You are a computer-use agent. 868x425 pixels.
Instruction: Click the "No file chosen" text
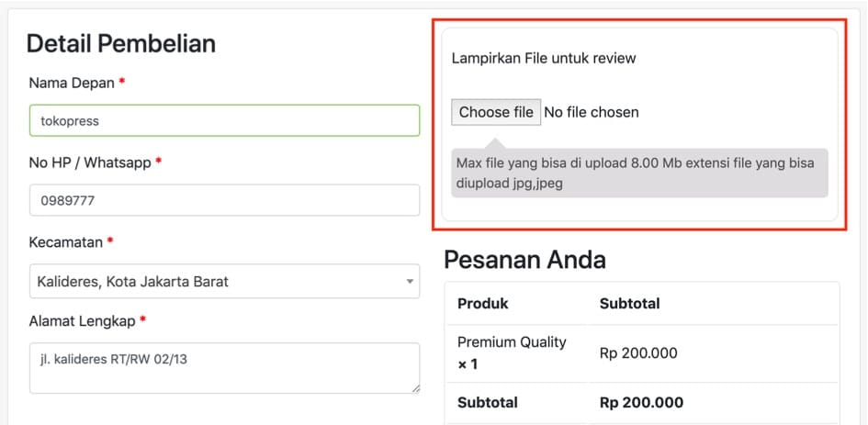pos(592,112)
